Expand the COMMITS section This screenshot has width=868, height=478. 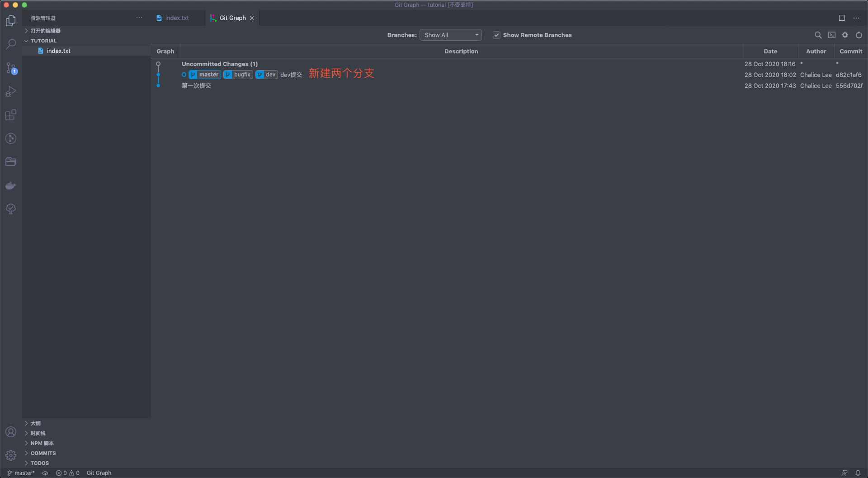click(x=43, y=453)
